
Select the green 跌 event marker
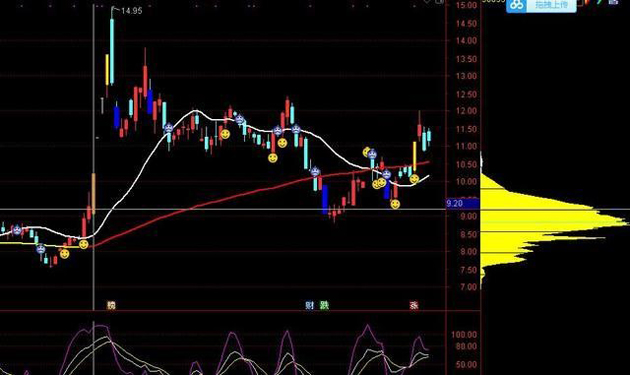click(x=324, y=305)
